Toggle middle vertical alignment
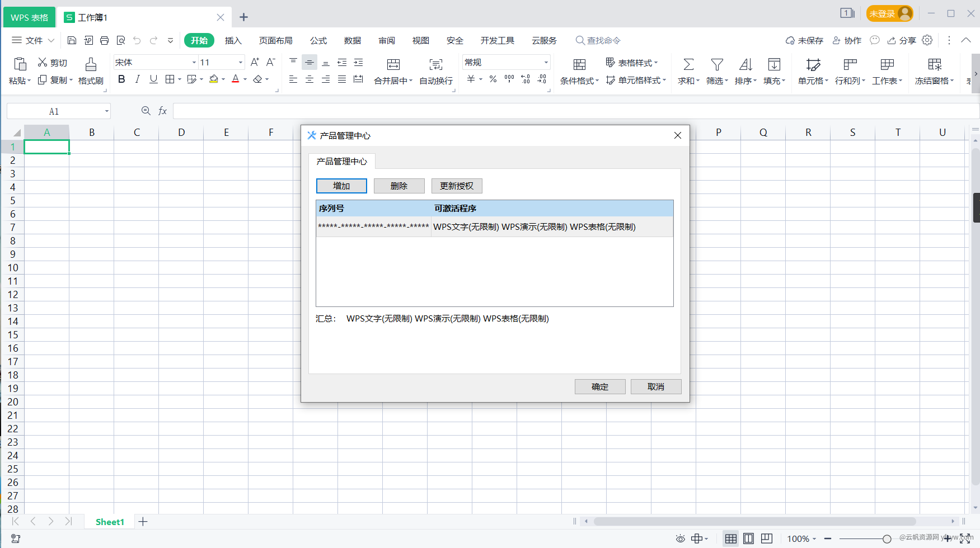The width and height of the screenshot is (980, 548). [309, 62]
